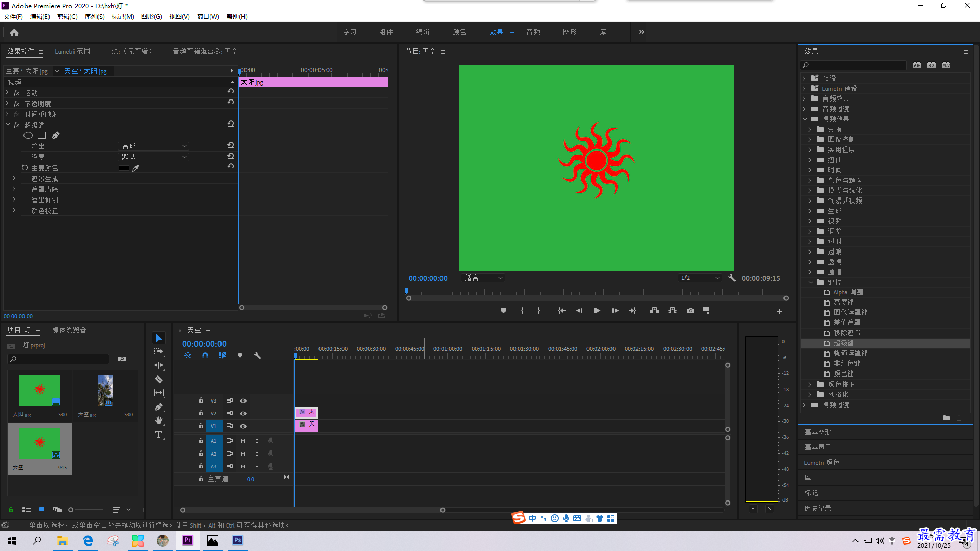
Task: Select the Hand tool
Action: point(159,420)
